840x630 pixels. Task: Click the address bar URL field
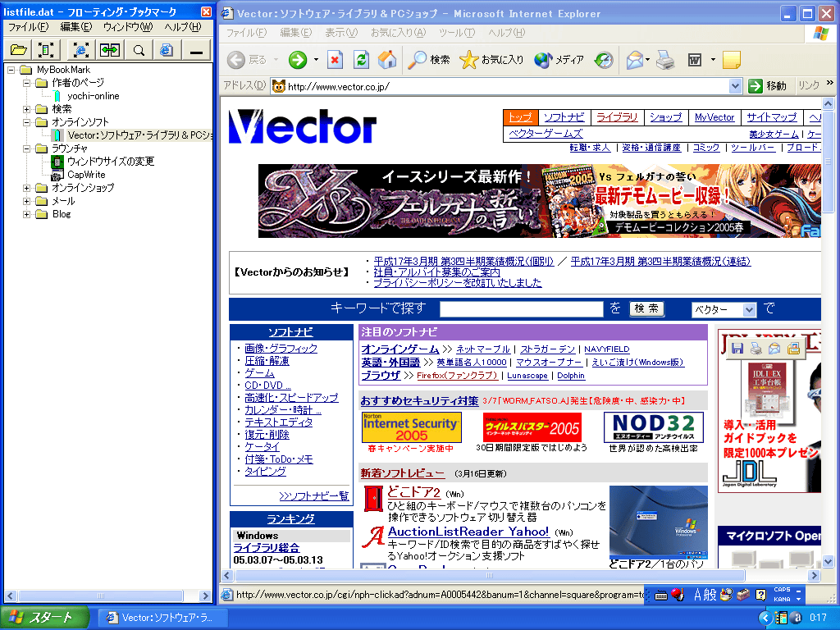[507, 85]
